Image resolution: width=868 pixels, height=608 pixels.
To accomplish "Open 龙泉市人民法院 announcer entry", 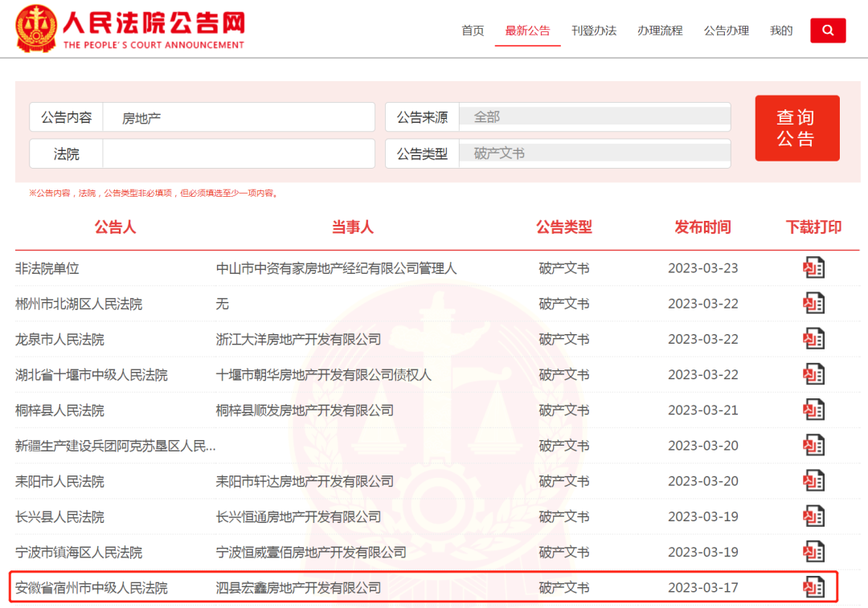I will pyautogui.click(x=59, y=339).
